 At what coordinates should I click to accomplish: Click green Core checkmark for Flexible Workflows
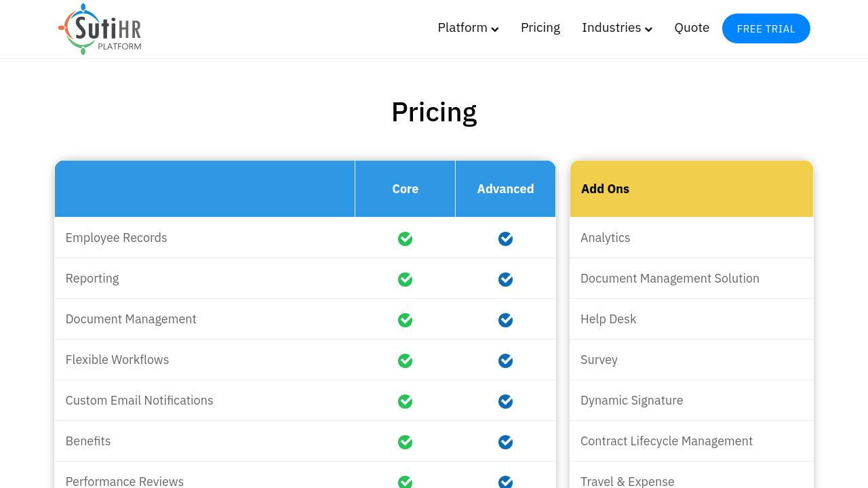(x=405, y=361)
